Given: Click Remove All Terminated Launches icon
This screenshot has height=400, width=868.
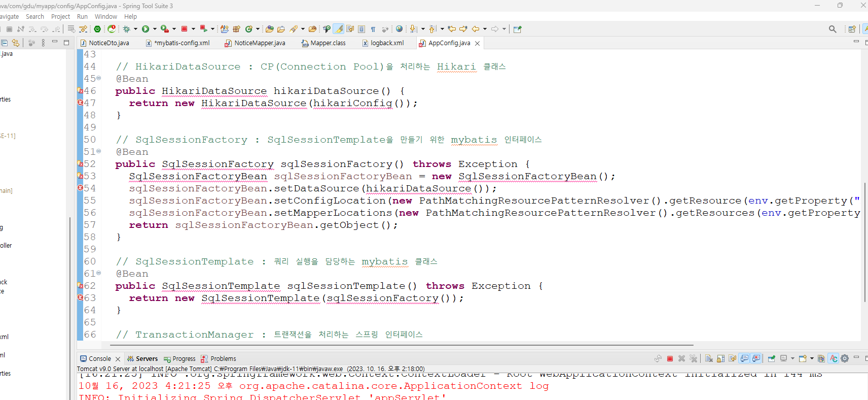Looking at the screenshot, I should [694, 358].
